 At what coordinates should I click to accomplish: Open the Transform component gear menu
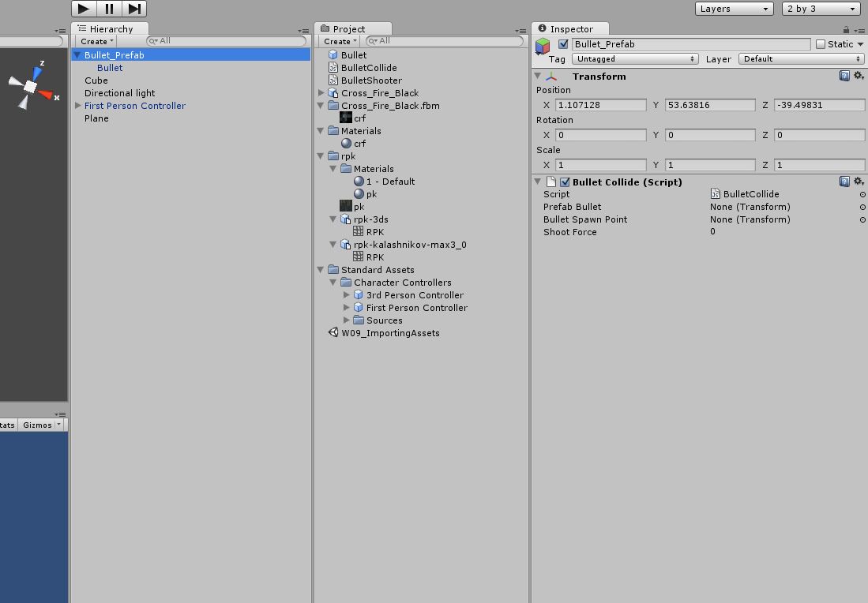[859, 76]
